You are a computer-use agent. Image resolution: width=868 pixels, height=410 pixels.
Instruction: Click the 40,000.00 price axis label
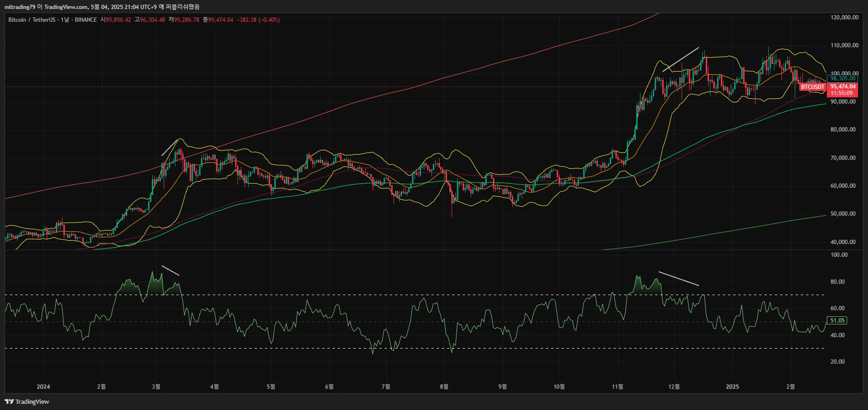pos(843,242)
